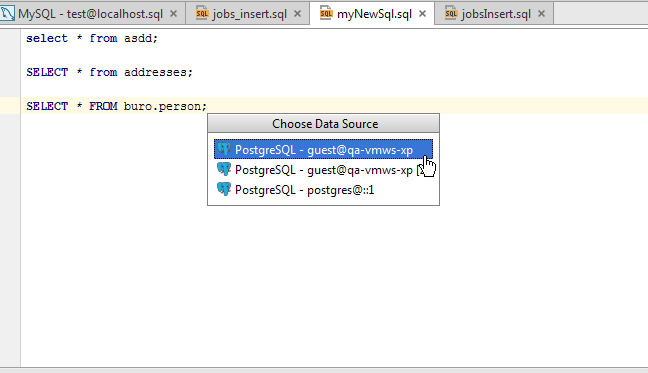This screenshot has height=373, width=648.
Task: Open the jobs_insert.sql tab
Action: pyautogui.click(x=249, y=14)
